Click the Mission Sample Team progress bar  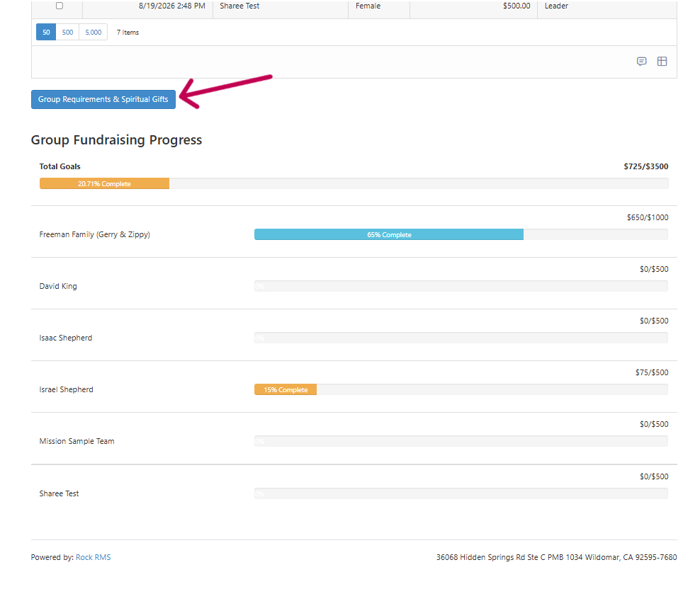click(461, 441)
